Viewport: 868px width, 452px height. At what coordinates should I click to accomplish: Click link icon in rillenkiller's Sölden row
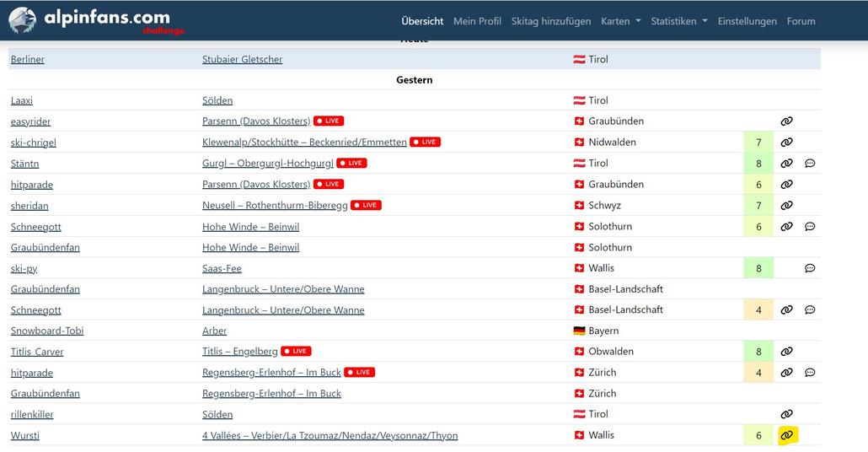(786, 415)
